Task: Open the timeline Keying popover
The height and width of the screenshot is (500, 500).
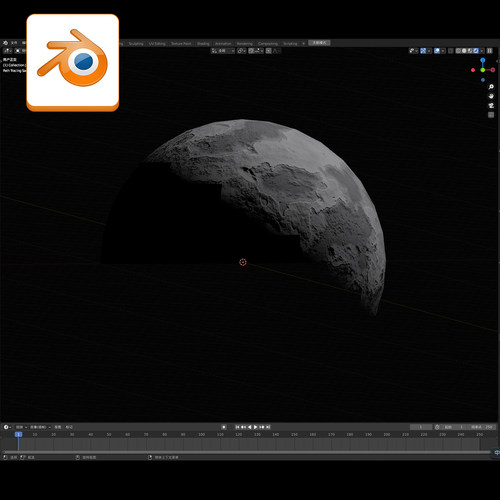Action: (x=40, y=427)
